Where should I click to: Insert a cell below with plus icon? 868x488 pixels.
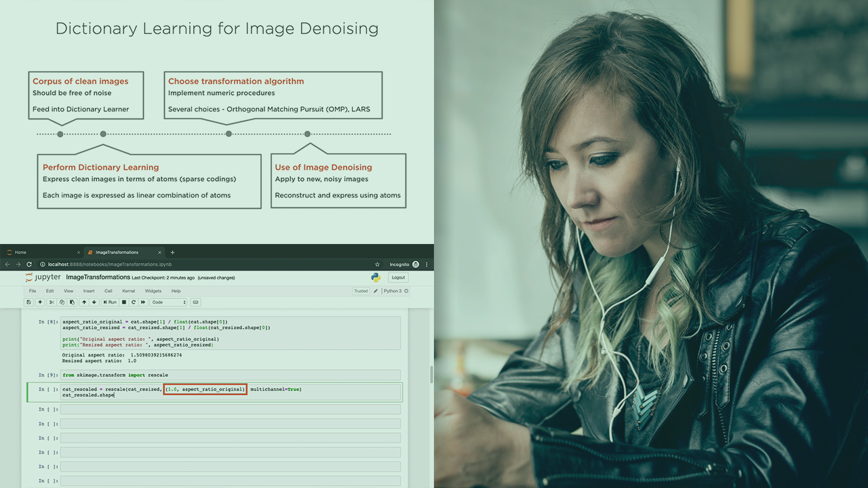point(40,302)
